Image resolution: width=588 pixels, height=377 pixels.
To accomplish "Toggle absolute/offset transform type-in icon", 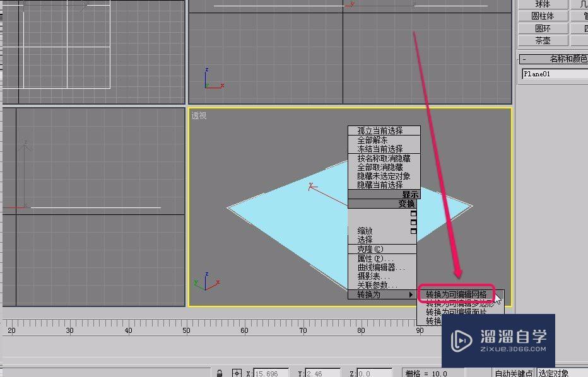I will [237, 373].
